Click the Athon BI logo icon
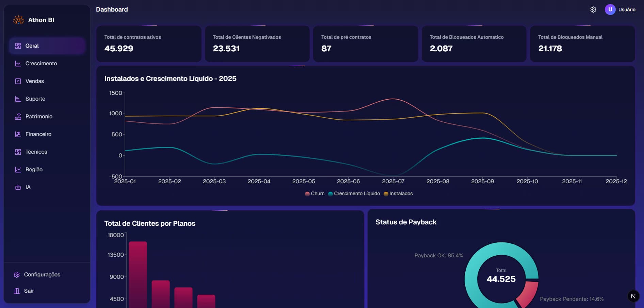The width and height of the screenshot is (644, 308). pos(19,20)
